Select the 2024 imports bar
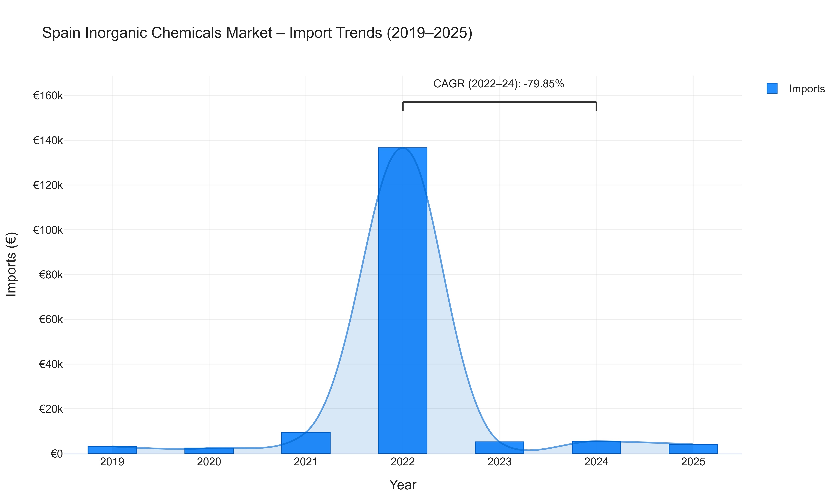840x504 pixels. (x=597, y=447)
